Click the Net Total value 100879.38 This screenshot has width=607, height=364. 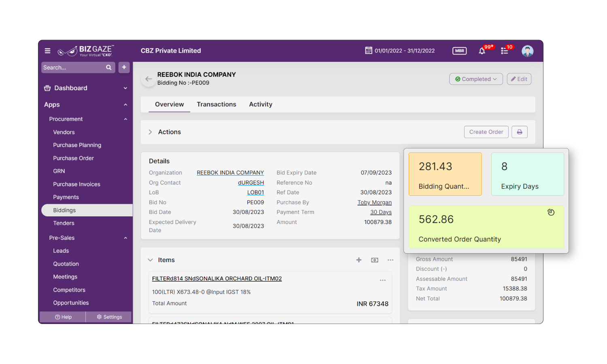pos(513,299)
